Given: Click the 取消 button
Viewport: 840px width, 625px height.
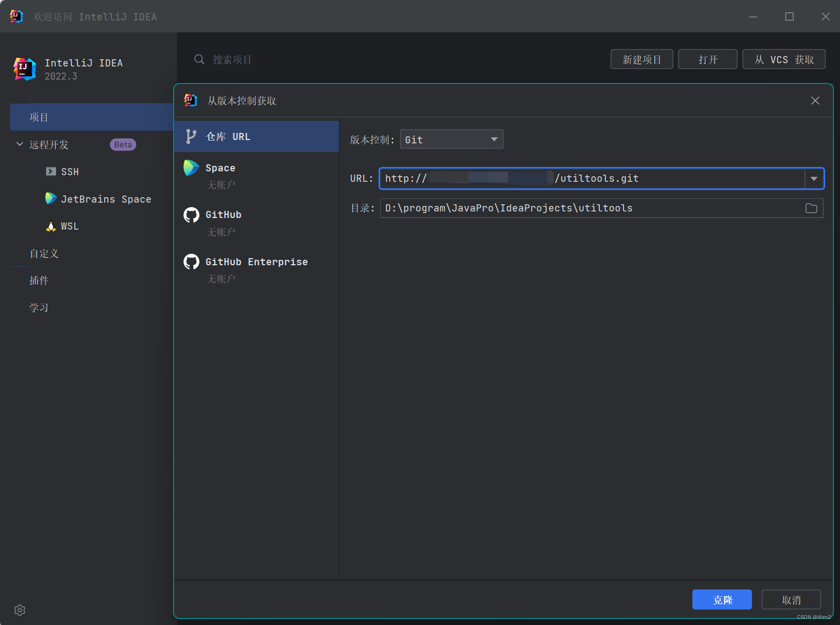Looking at the screenshot, I should tap(791, 600).
